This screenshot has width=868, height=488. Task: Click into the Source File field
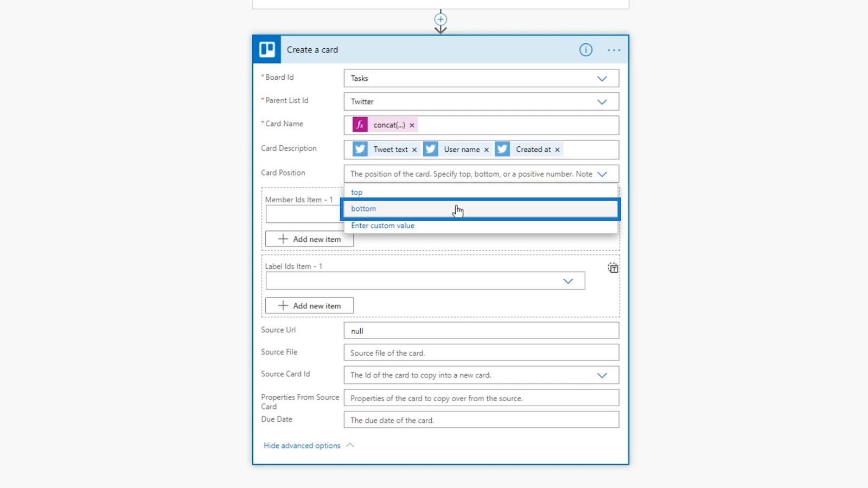click(x=481, y=353)
